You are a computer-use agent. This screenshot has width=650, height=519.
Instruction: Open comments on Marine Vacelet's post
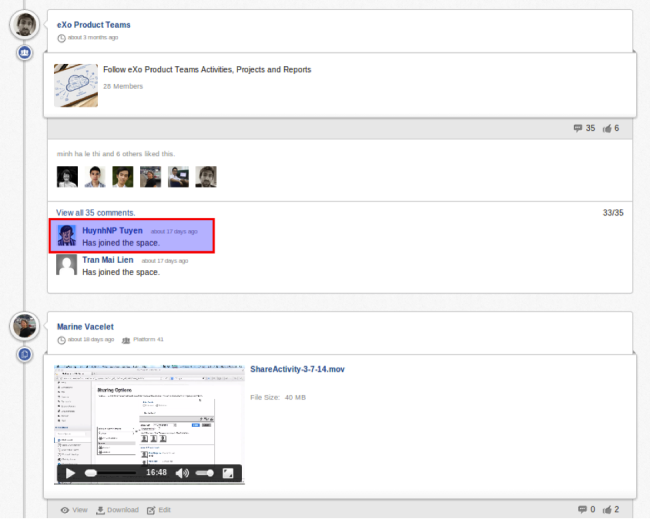point(578,510)
